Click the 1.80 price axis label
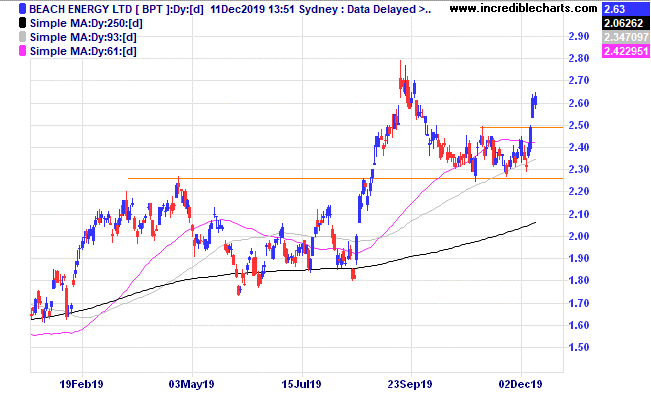The height and width of the screenshot is (395, 651). pos(579,280)
